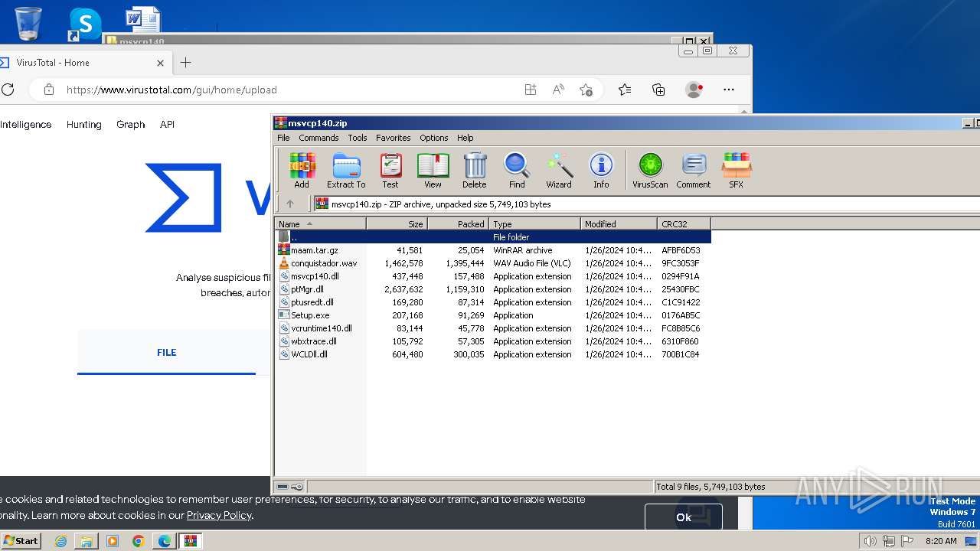
Task: Create SFX archive via SFX icon
Action: 736,170
